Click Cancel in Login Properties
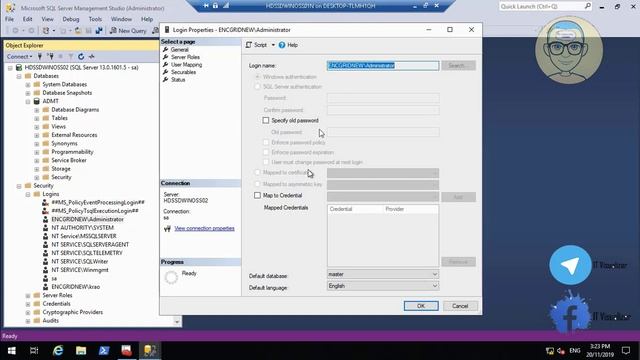 click(460, 306)
